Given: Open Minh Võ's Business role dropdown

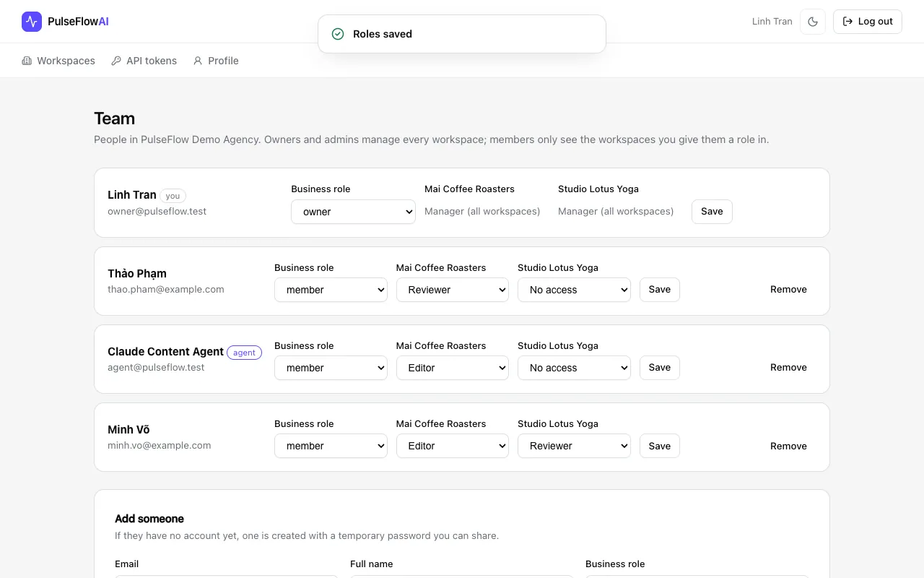Looking at the screenshot, I should pos(331,446).
